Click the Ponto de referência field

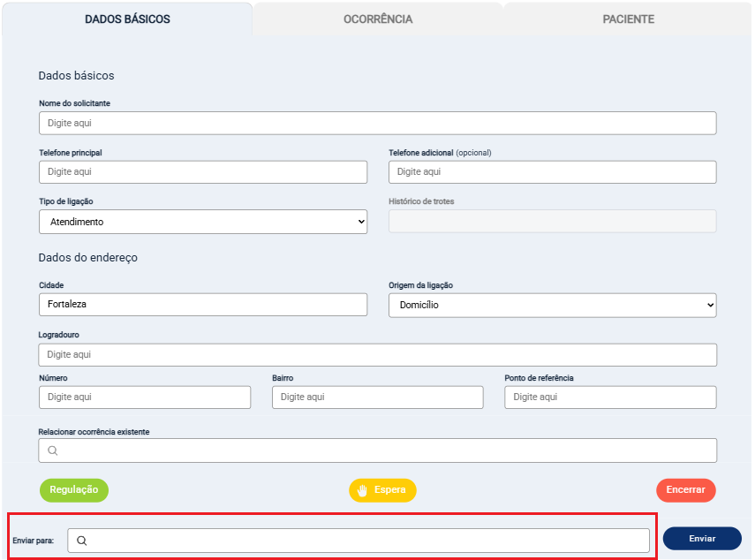pyautogui.click(x=610, y=397)
